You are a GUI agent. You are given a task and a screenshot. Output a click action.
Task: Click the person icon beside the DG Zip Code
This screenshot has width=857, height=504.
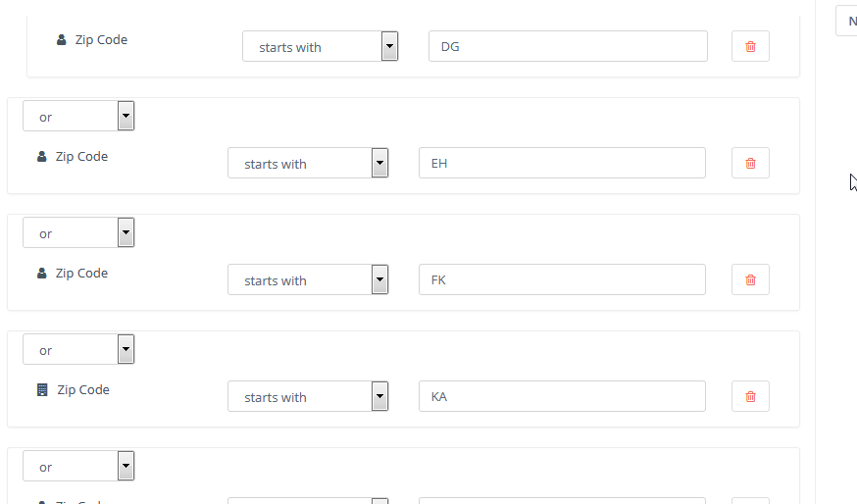pyautogui.click(x=61, y=40)
